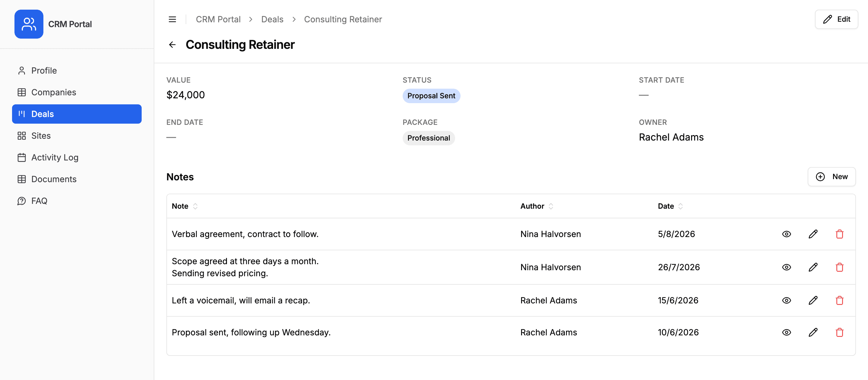The width and height of the screenshot is (868, 380).
Task: Click the Edit button at top right
Action: [x=836, y=19]
